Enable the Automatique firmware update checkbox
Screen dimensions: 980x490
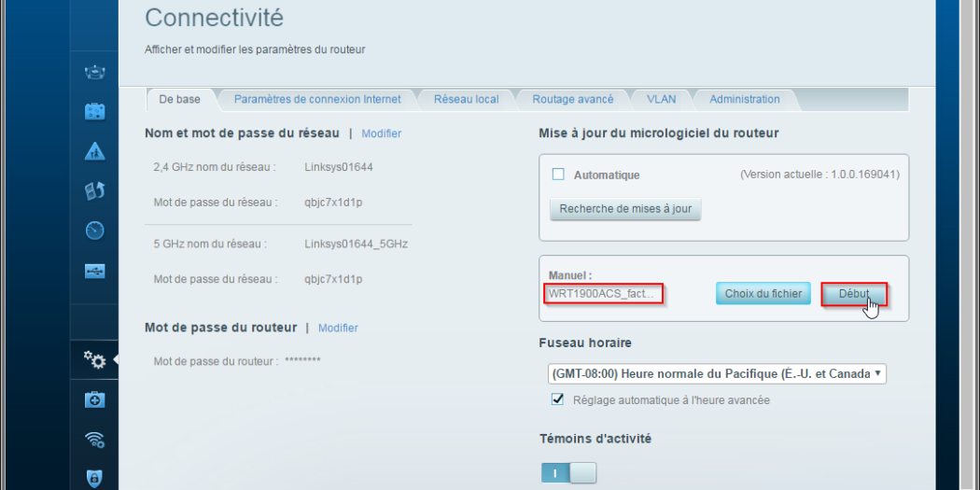tap(559, 175)
